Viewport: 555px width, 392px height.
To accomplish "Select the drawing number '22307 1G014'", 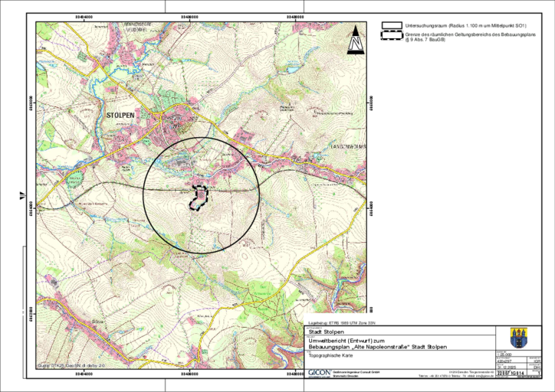I will point(511,374).
